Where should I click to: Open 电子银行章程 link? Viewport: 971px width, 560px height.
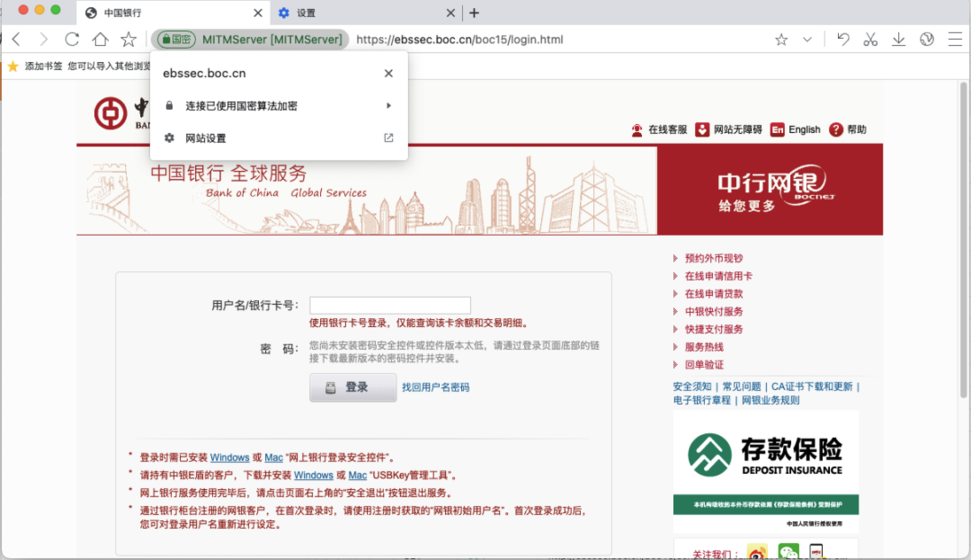(x=701, y=400)
